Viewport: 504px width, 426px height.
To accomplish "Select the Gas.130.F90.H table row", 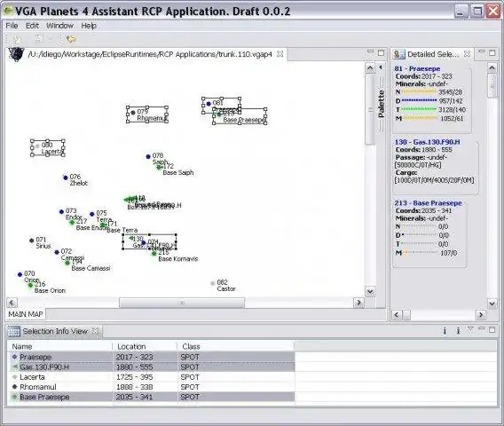I will (x=151, y=367).
